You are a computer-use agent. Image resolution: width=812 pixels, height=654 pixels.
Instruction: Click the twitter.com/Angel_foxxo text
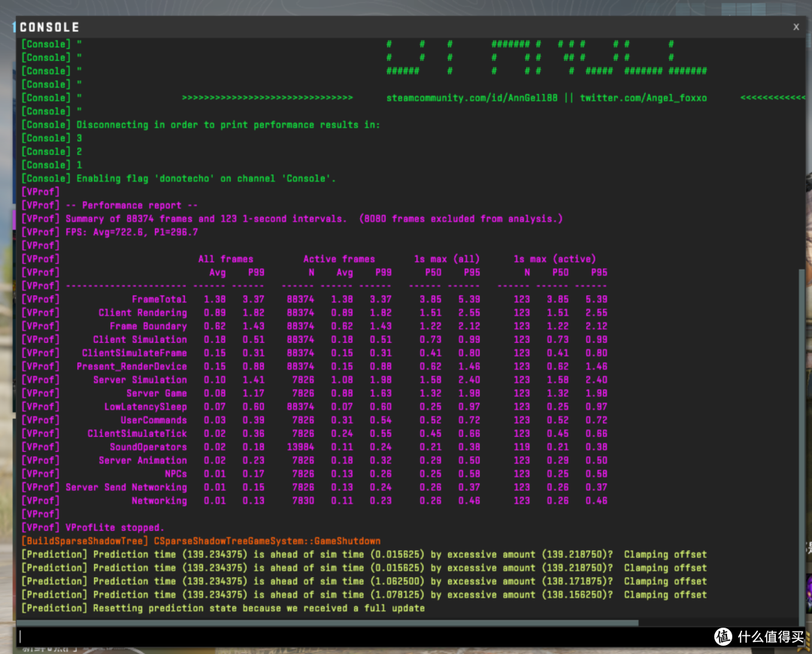click(643, 98)
